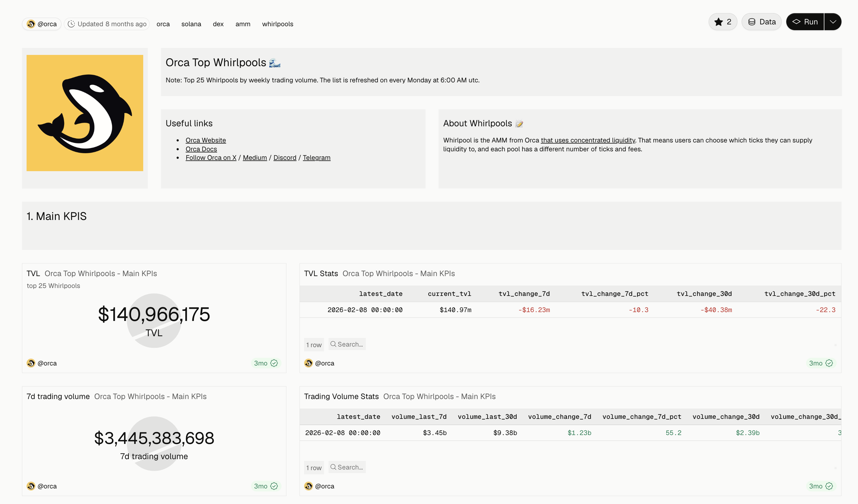Viewport: 858px width, 504px height.
Task: Select the solana tag
Action: click(x=191, y=24)
